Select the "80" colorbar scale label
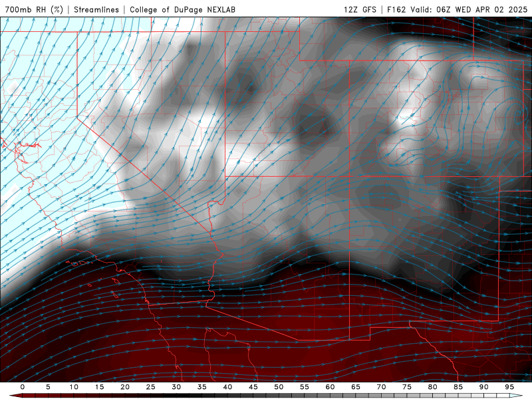Screen dimensions: 532x399 [x=432, y=387]
